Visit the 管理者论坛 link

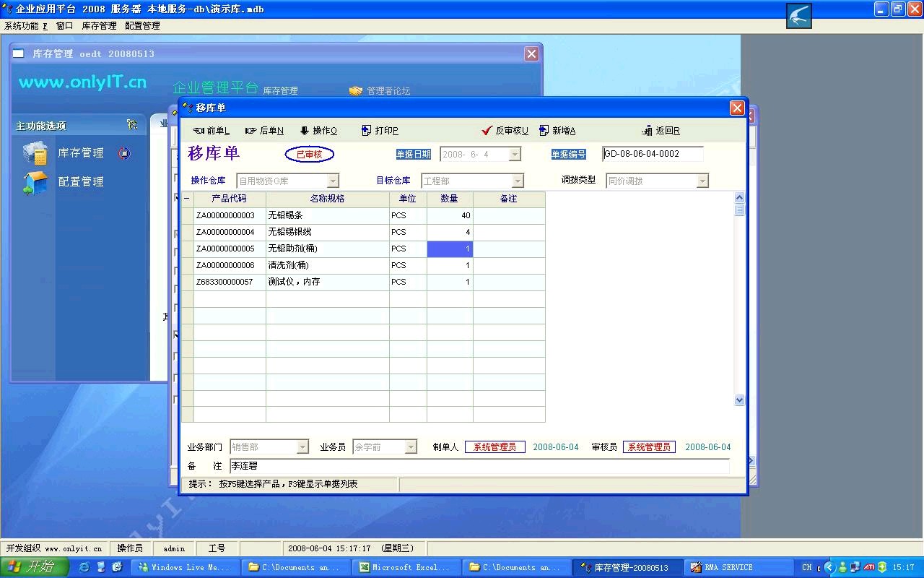pyautogui.click(x=388, y=91)
